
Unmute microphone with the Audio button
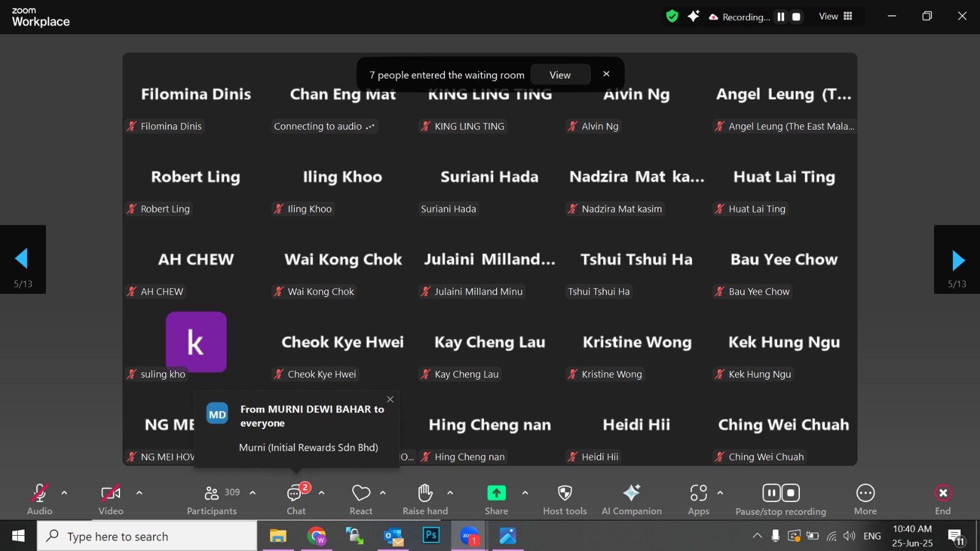pos(40,500)
